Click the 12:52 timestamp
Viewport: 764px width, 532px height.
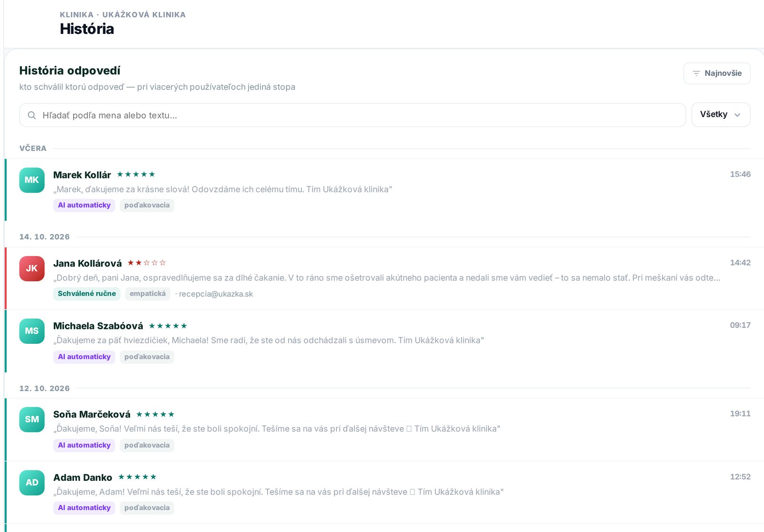[740, 477]
